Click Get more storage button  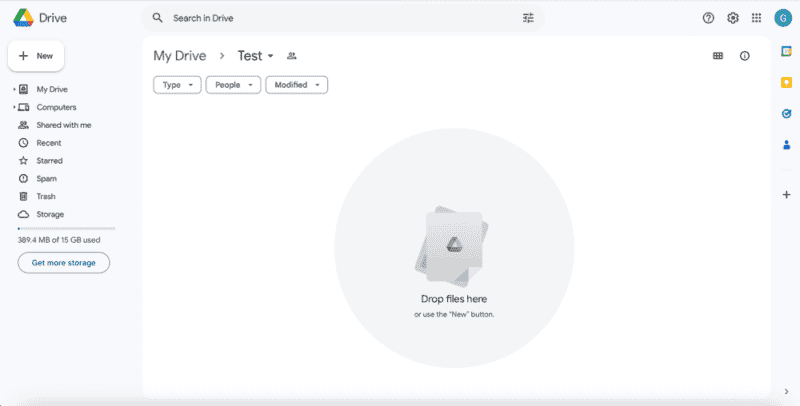tap(64, 263)
